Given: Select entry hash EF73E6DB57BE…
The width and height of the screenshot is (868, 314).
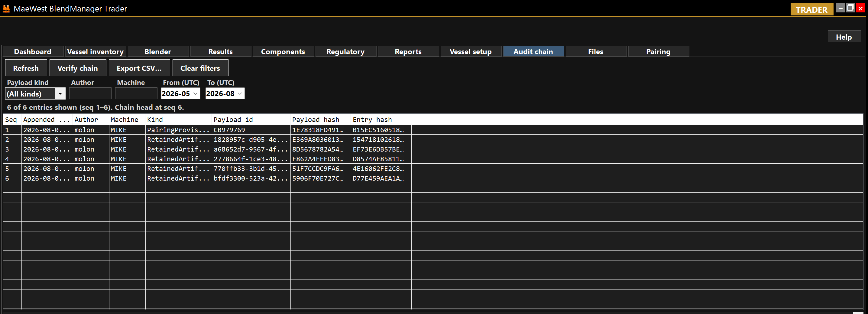Looking at the screenshot, I should [x=381, y=149].
